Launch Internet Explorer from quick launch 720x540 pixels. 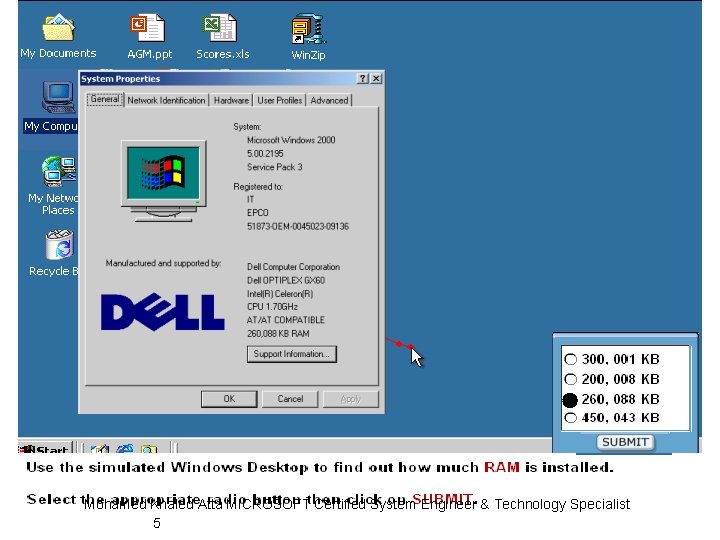124,449
